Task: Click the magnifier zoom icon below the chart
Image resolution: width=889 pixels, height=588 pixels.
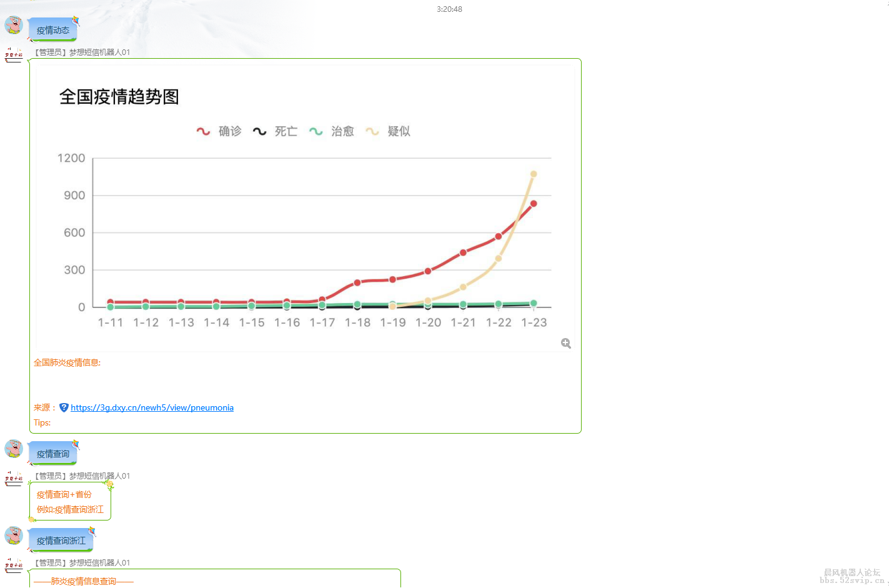Action: (565, 344)
